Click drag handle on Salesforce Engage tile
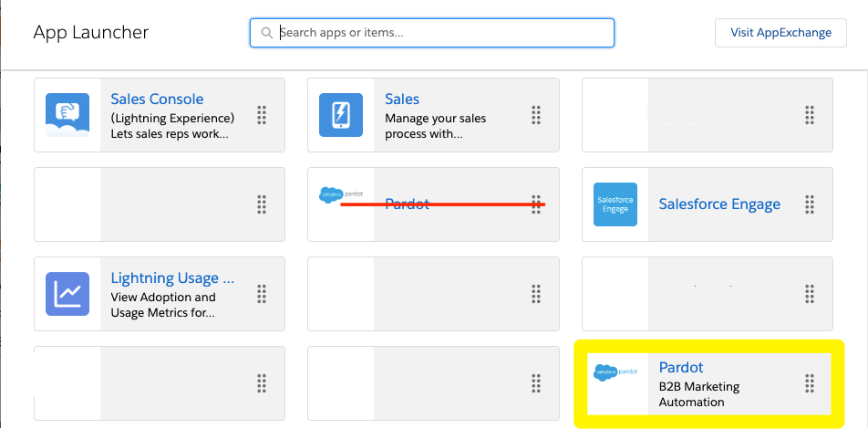The image size is (868, 429). pos(810,204)
